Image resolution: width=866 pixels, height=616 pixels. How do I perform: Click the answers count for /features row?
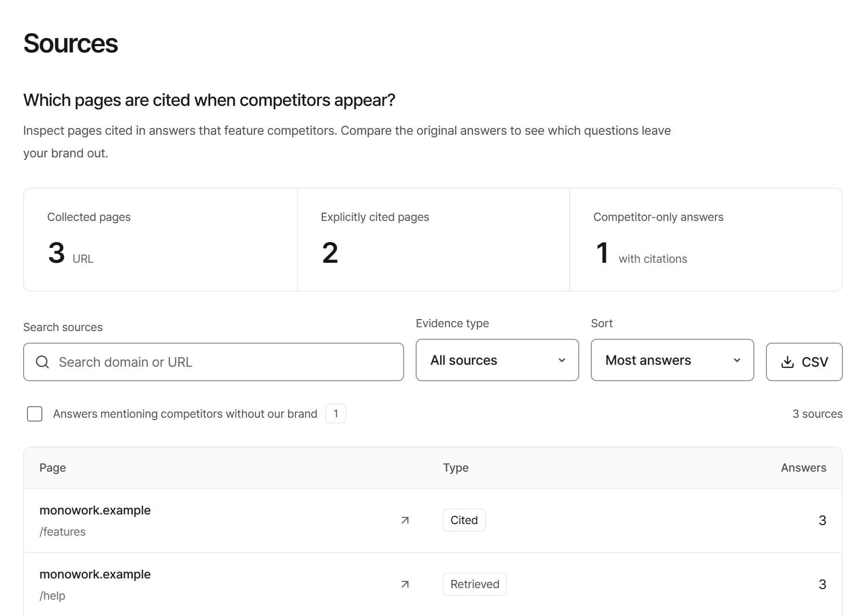[x=822, y=520]
